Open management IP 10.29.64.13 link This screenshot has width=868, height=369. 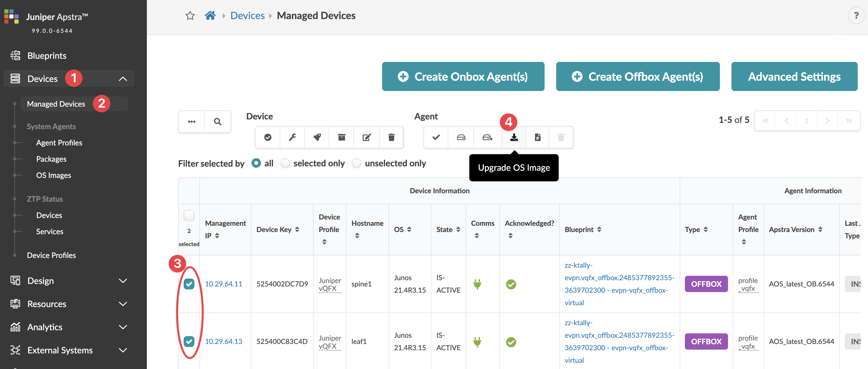(223, 341)
